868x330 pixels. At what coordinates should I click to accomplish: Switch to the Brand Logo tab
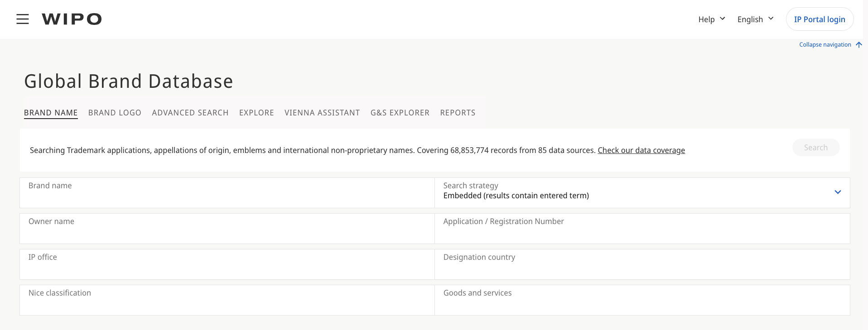click(115, 113)
